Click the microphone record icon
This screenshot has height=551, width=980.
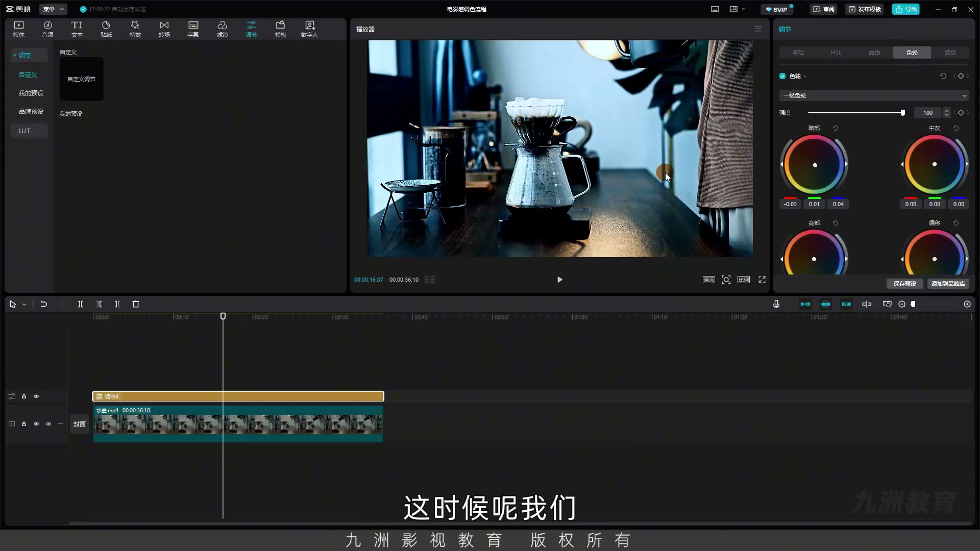(776, 304)
